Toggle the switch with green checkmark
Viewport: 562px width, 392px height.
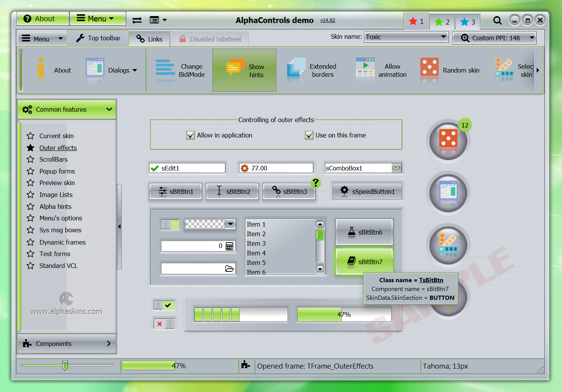pyautogui.click(x=164, y=305)
